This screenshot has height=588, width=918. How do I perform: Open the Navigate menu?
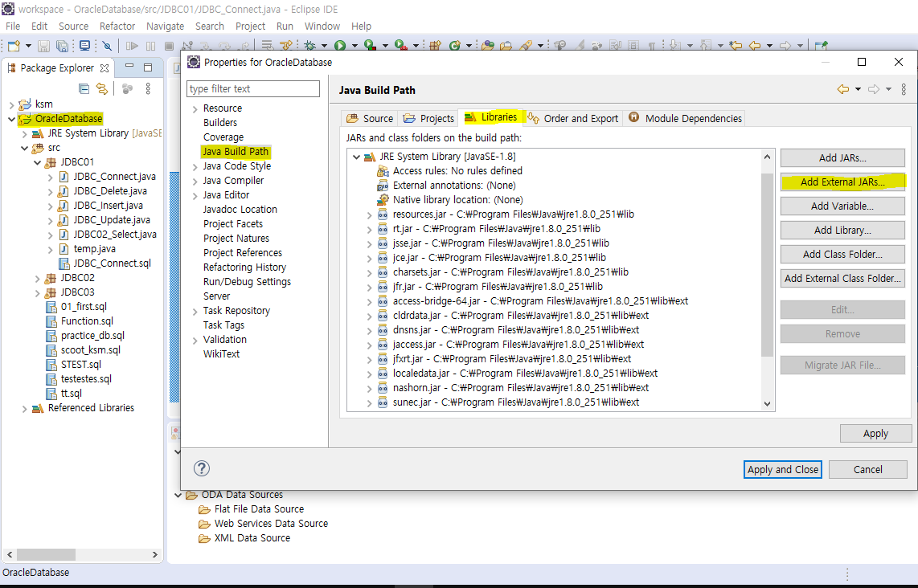coord(165,26)
